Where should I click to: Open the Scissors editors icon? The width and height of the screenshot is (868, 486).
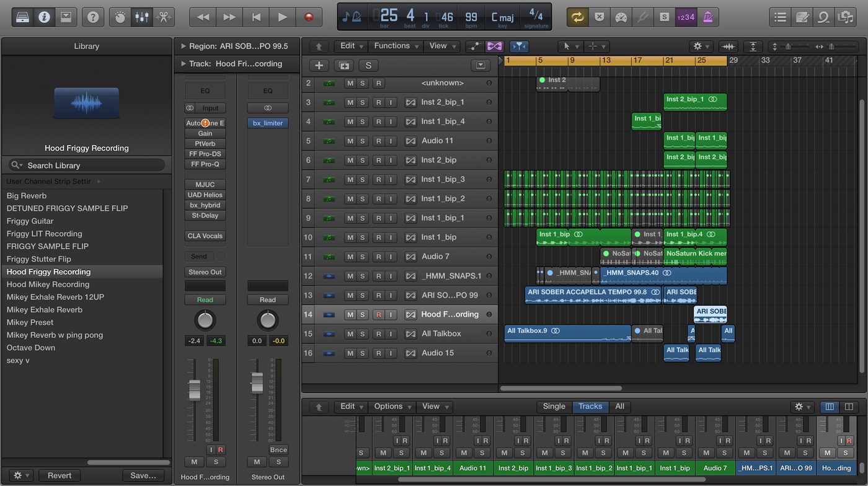[x=164, y=17]
